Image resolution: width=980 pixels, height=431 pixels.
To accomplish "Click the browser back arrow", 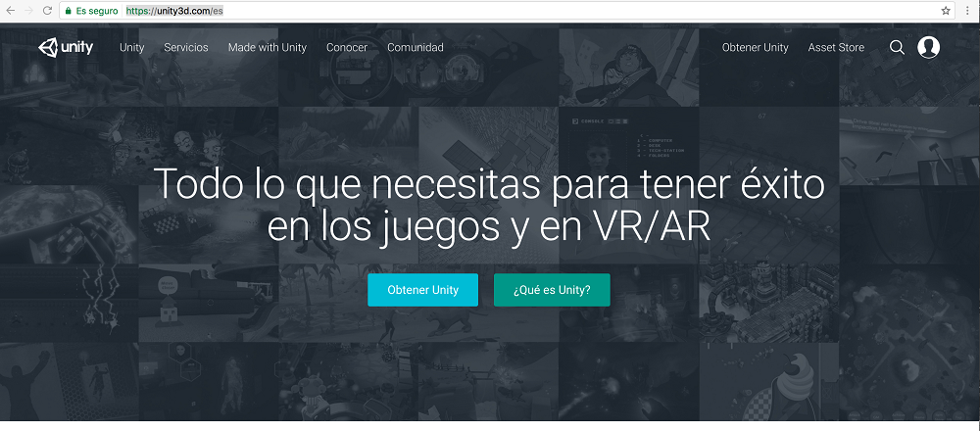I will click(x=10, y=11).
